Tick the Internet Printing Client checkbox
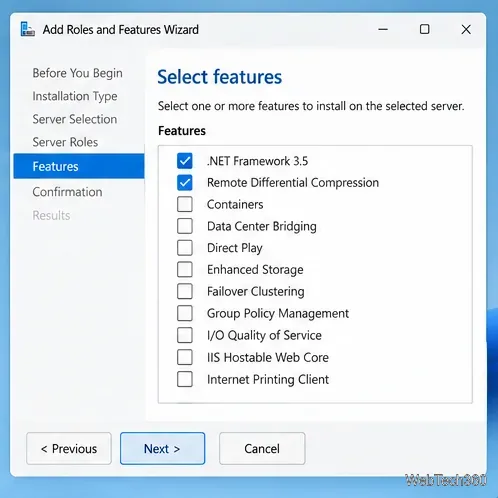 point(185,379)
